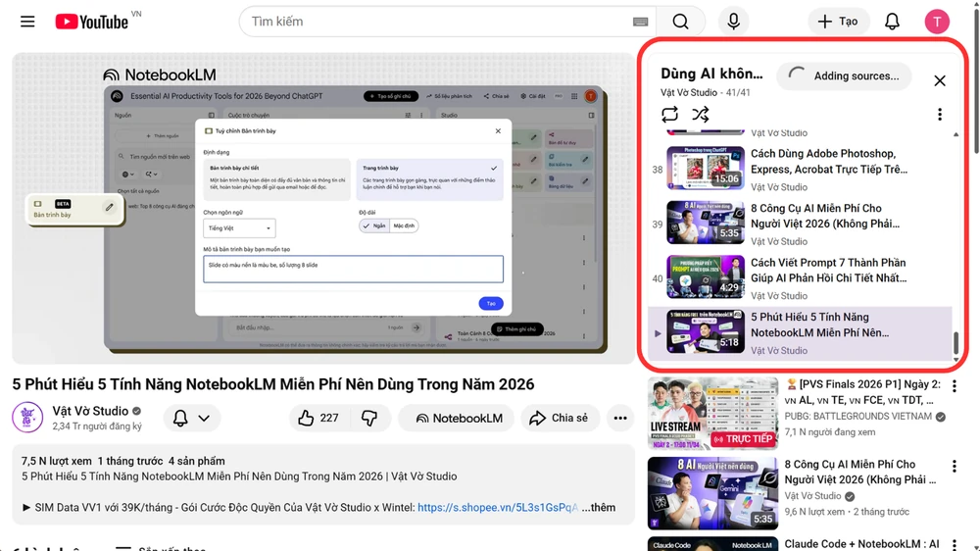Open the Shopee link in description
The width and height of the screenshot is (980, 551).
point(497,508)
